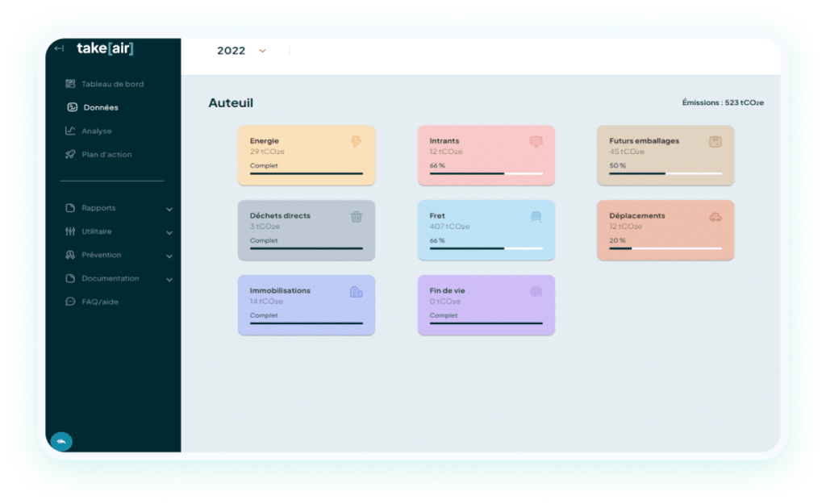Click the Futurs emballages 50 % progress bar
The image size is (826, 504).
(x=665, y=173)
